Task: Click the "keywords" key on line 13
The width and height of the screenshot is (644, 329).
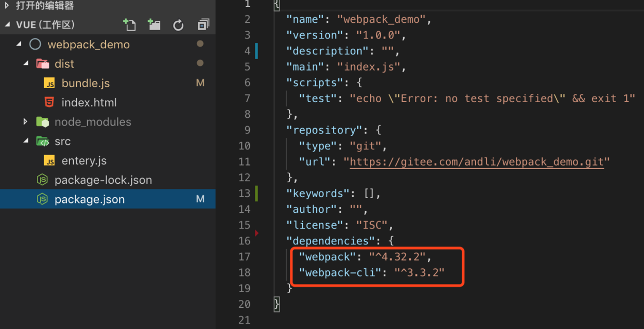Action: pyautogui.click(x=318, y=194)
